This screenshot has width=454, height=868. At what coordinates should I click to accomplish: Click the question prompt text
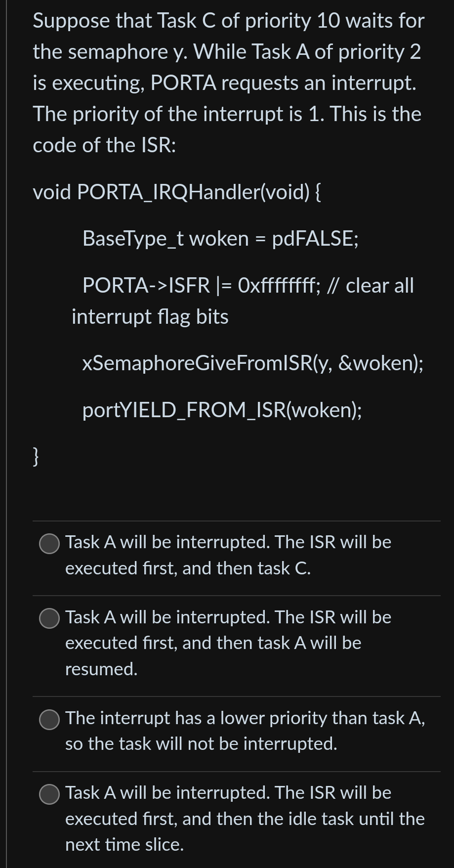227,82
